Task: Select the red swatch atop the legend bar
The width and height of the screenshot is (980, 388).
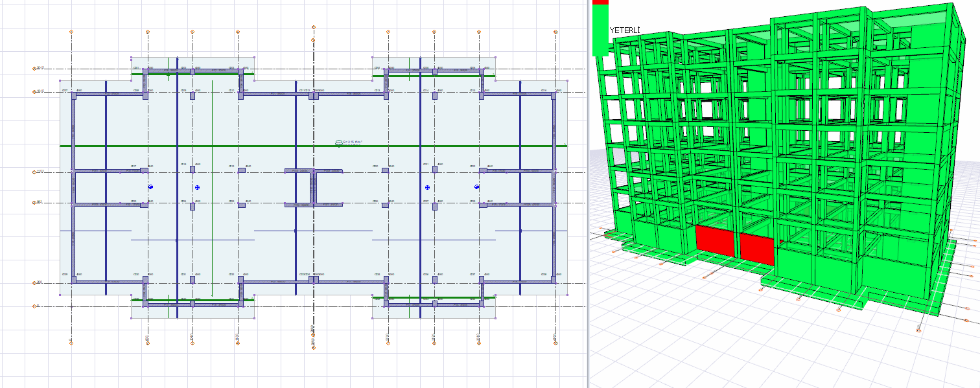Action: (x=600, y=3)
